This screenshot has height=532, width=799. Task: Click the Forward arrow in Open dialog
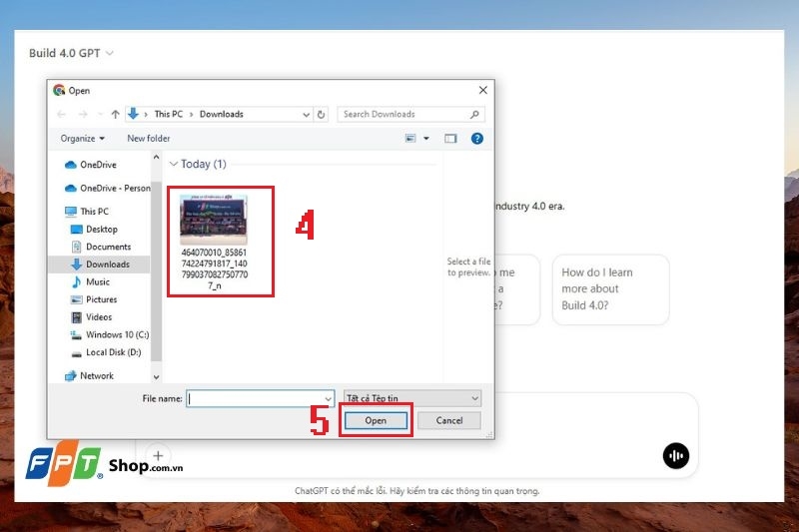tap(83, 114)
